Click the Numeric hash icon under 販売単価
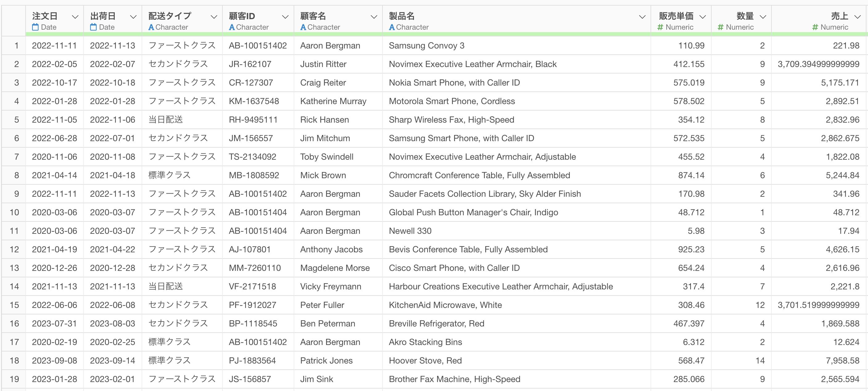Screen dimensions: 868x391 [x=660, y=27]
